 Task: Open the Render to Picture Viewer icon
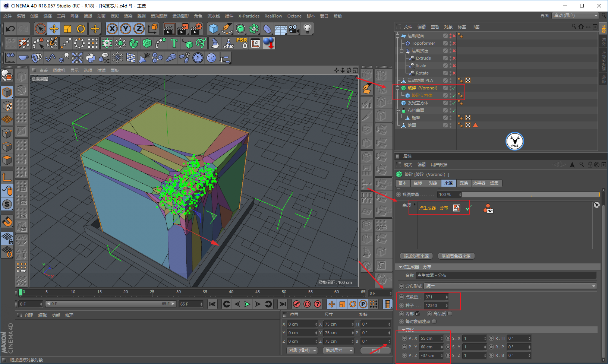point(183,29)
